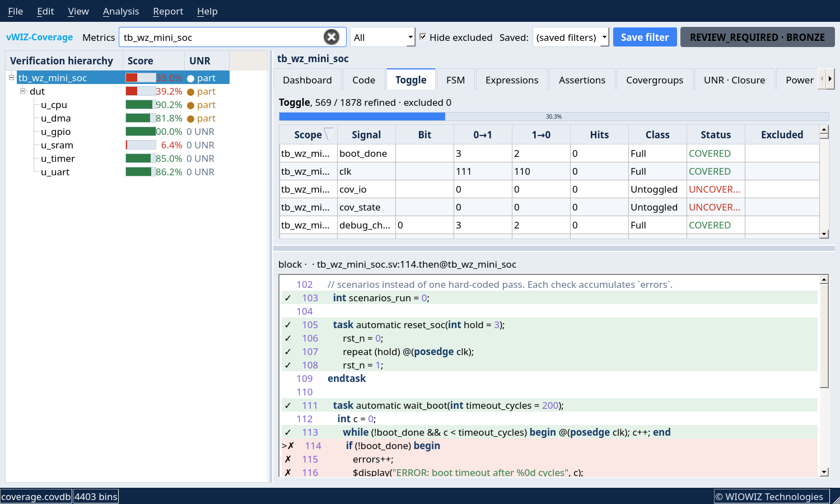Viewport: 840px width, 504px height.
Task: Clear the Metrics search field
Action: (x=332, y=37)
